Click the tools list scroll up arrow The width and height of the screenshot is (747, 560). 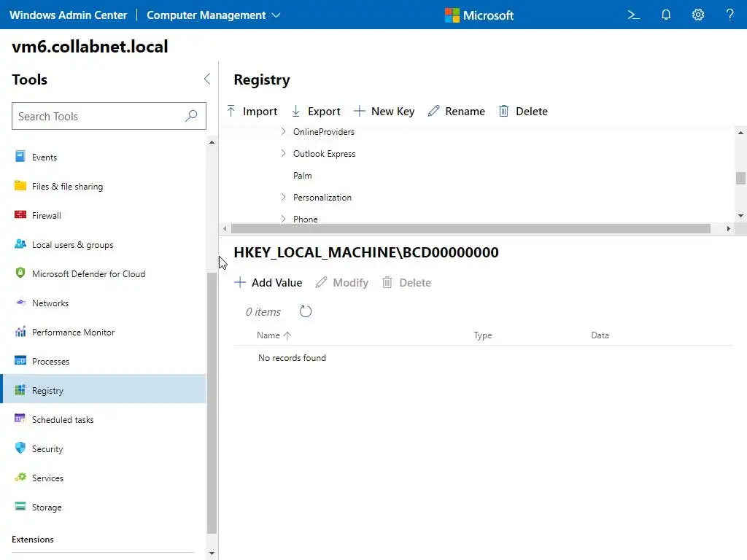(212, 142)
